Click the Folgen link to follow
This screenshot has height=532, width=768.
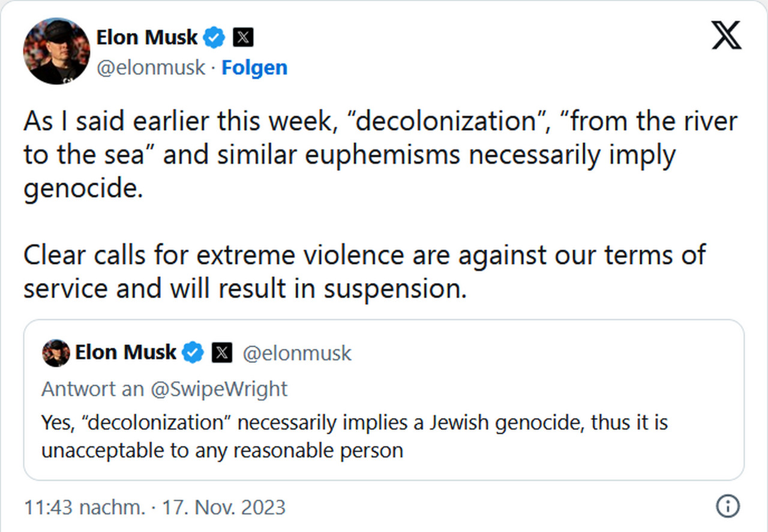pyautogui.click(x=254, y=68)
